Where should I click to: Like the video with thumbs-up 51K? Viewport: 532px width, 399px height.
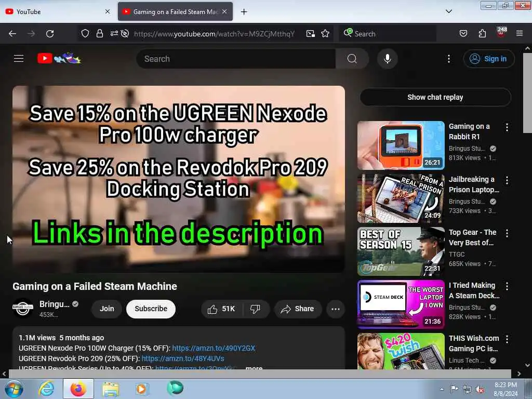pyautogui.click(x=222, y=309)
